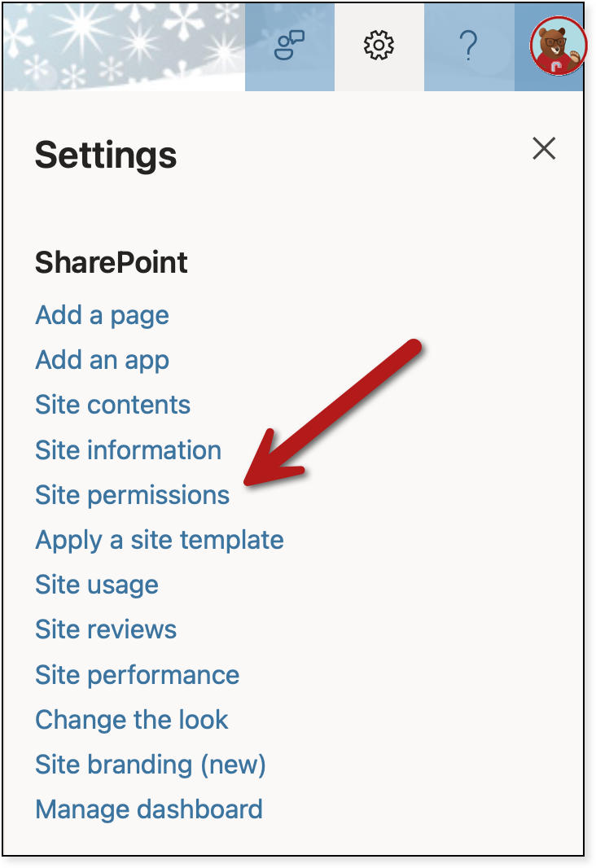The image size is (596, 868).
Task: Click the Add a page link
Action: [x=102, y=315]
